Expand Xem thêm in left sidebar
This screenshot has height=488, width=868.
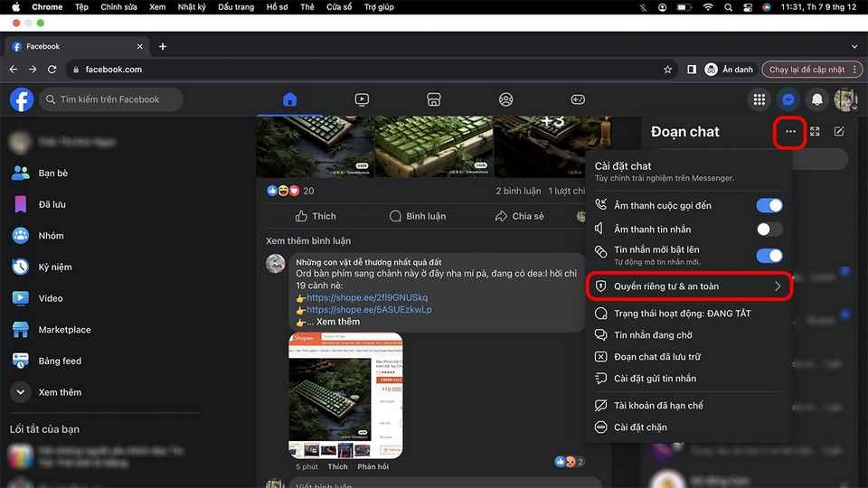pos(59,392)
